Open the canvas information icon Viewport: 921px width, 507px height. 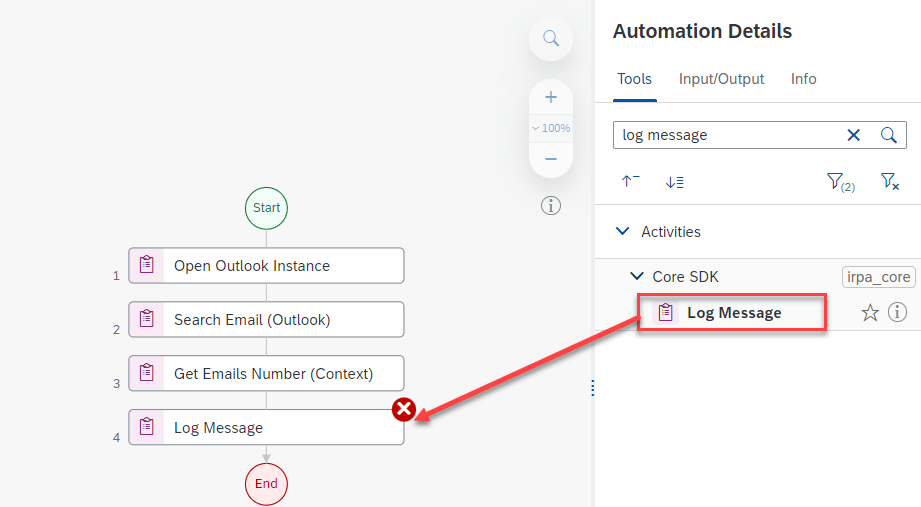point(550,206)
